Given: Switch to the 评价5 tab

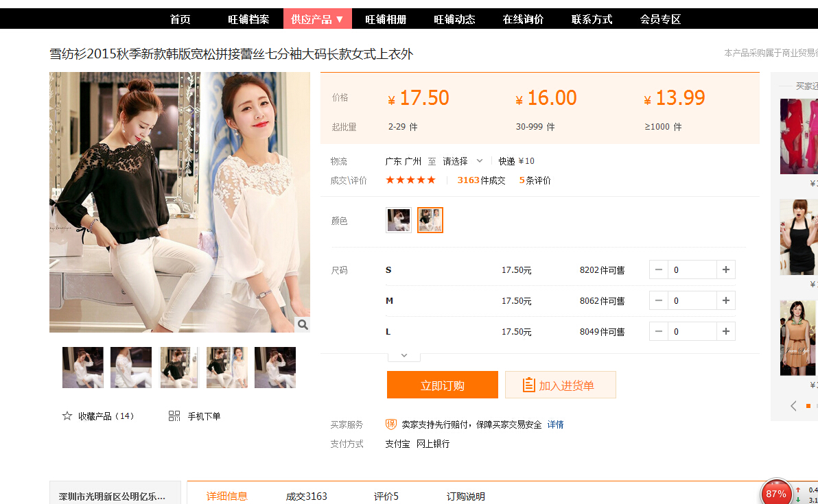Looking at the screenshot, I should tap(386, 496).
